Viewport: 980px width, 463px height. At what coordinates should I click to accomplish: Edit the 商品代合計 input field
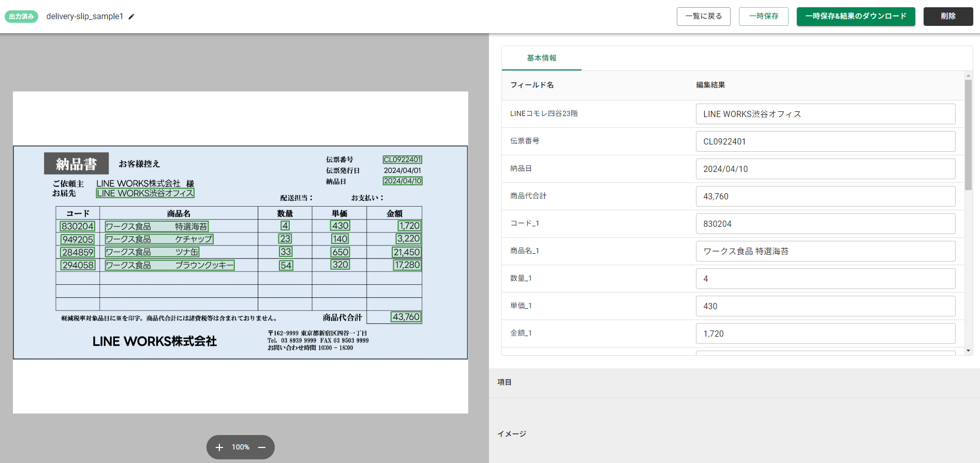coord(825,196)
